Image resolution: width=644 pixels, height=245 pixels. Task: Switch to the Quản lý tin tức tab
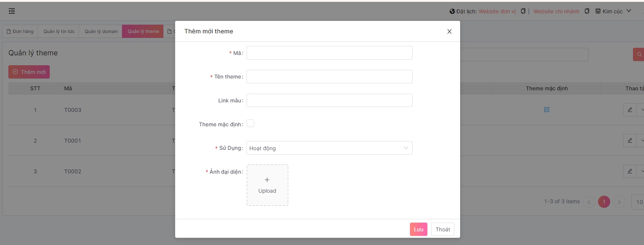pyautogui.click(x=59, y=31)
